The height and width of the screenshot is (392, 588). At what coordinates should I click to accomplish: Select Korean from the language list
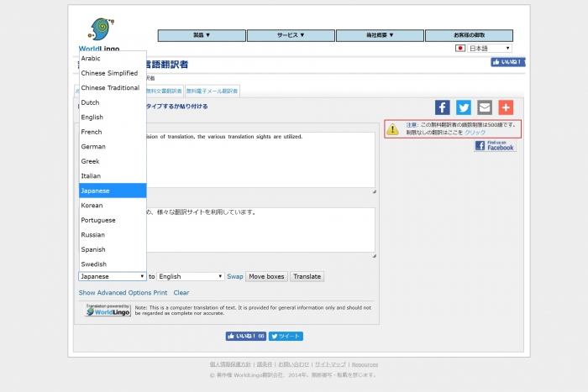pos(92,206)
